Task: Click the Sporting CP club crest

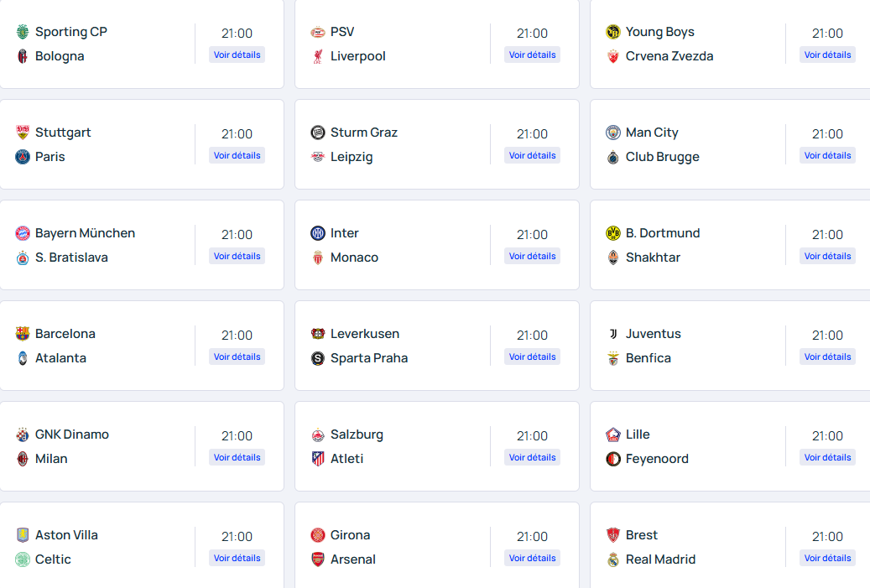Action: coord(23,32)
